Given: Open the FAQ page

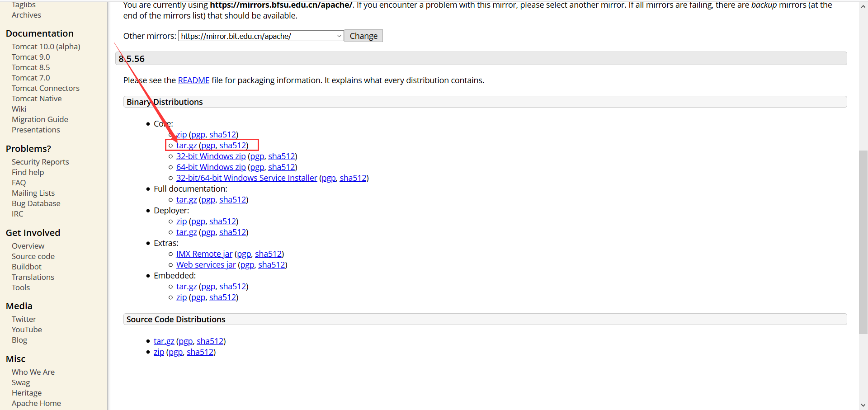Looking at the screenshot, I should [19, 183].
